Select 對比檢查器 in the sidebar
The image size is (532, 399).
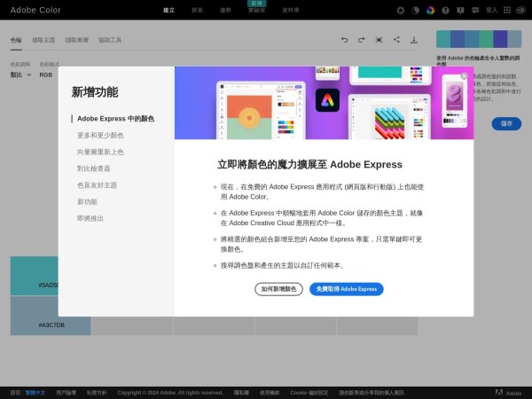click(94, 168)
